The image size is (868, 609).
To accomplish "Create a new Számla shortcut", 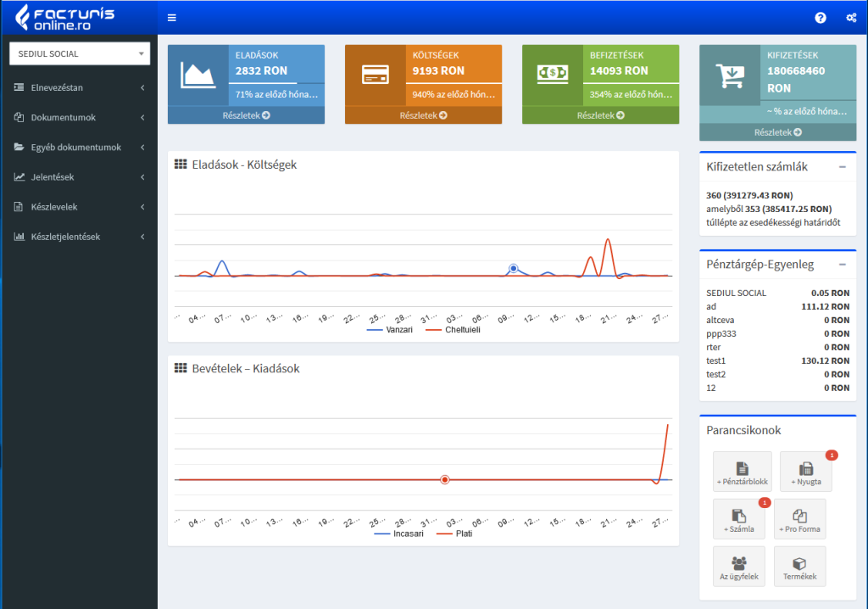I will 739,519.
